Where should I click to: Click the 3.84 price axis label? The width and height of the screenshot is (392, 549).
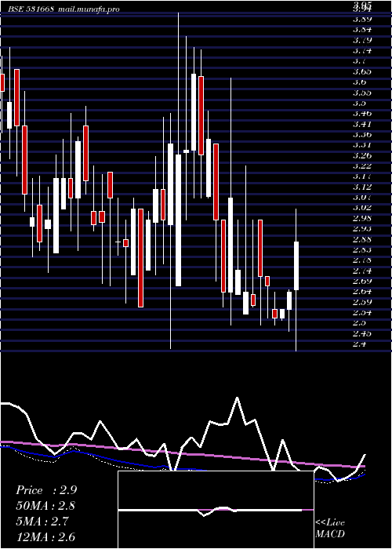pyautogui.click(x=362, y=30)
